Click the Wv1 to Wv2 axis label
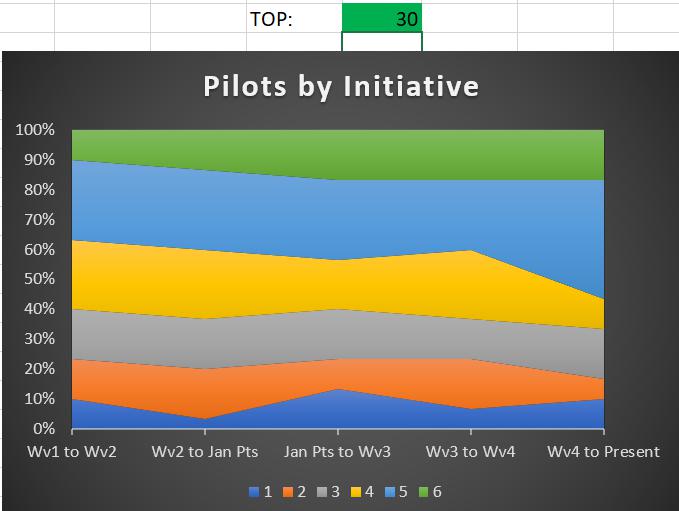Screen dimensions: 679x511 tap(72, 452)
